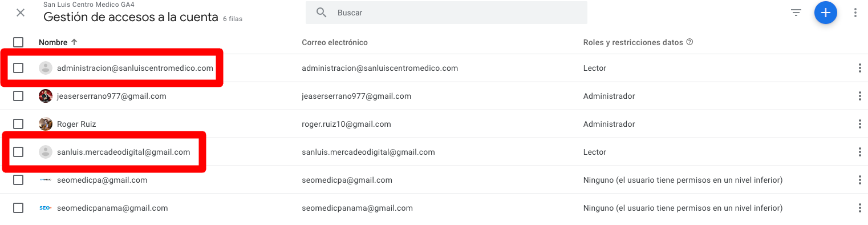Check the box for jeaserserrano977@gmail.com
Viewport: 868px width, 225px height.
[18, 96]
